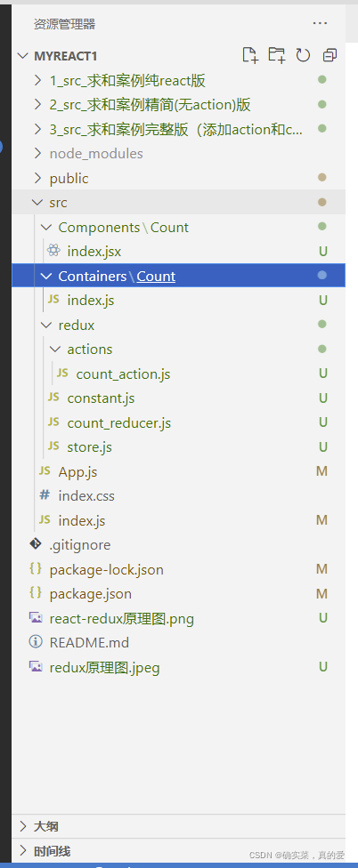Click the New File icon

(250, 55)
